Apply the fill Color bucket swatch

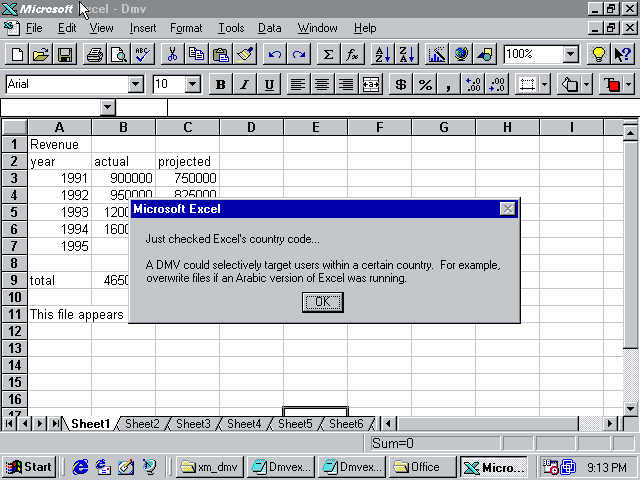click(569, 84)
